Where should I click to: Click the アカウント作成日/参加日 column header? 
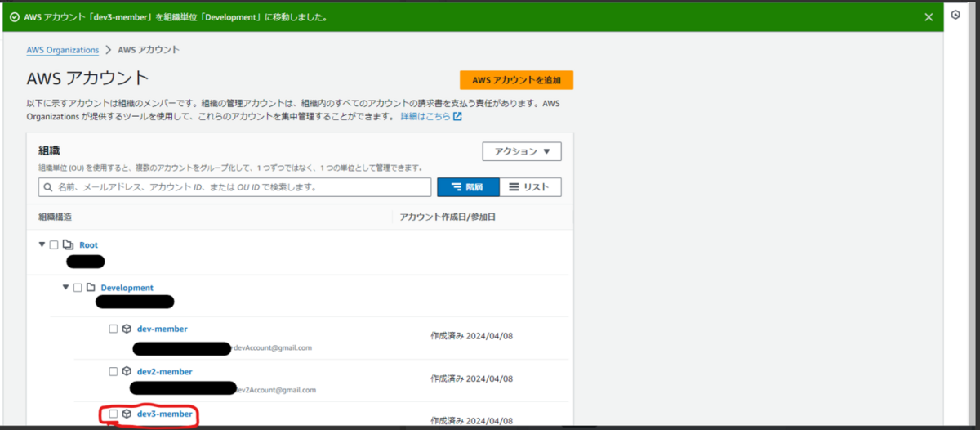point(448,217)
